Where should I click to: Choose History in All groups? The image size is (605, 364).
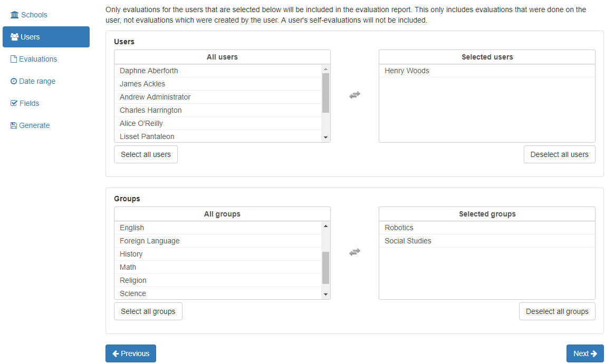point(218,254)
